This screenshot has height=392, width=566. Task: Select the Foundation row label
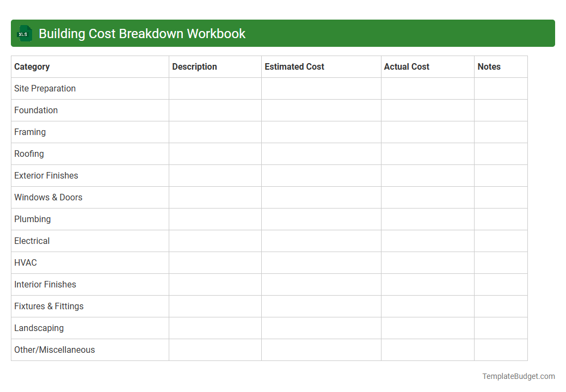click(36, 110)
